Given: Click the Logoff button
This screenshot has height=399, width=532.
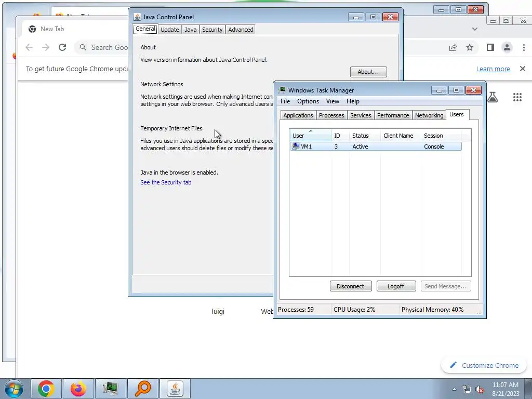Looking at the screenshot, I should (396, 286).
